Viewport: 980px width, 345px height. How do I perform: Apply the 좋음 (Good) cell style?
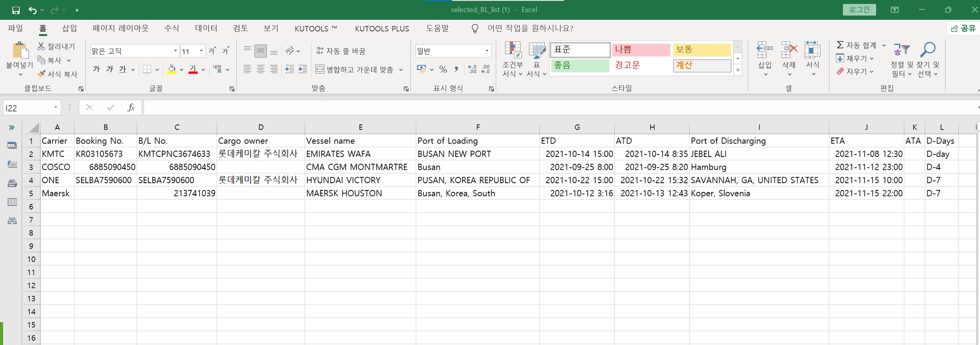point(580,66)
